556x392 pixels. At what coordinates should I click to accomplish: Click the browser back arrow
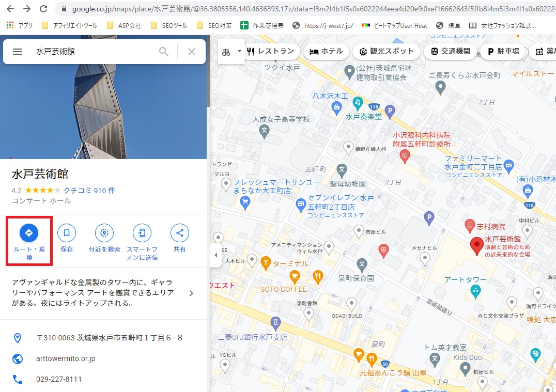pos(11,8)
